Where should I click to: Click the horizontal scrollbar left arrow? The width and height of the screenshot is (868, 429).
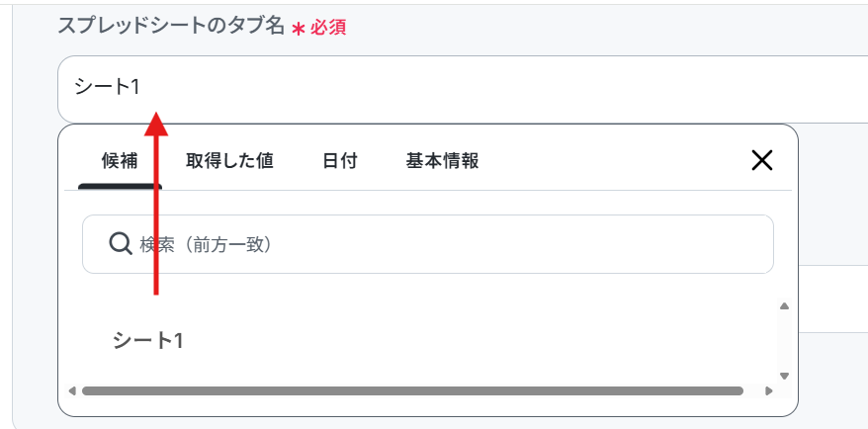coord(72,391)
